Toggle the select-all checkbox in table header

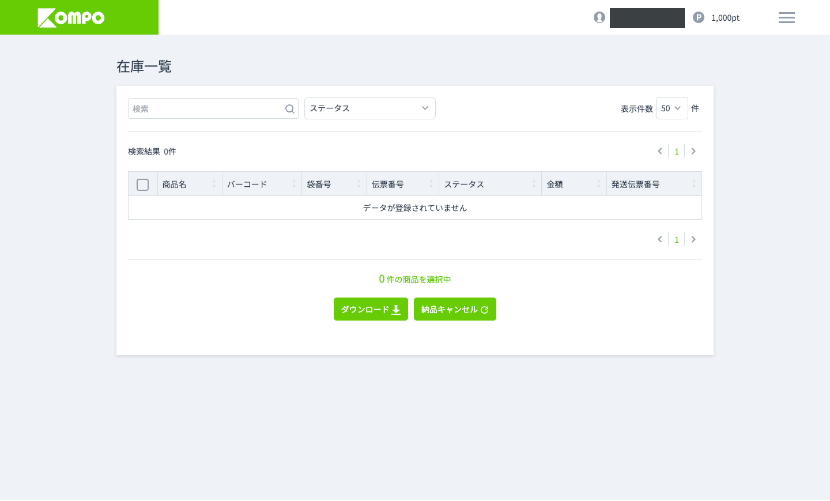coord(142,184)
